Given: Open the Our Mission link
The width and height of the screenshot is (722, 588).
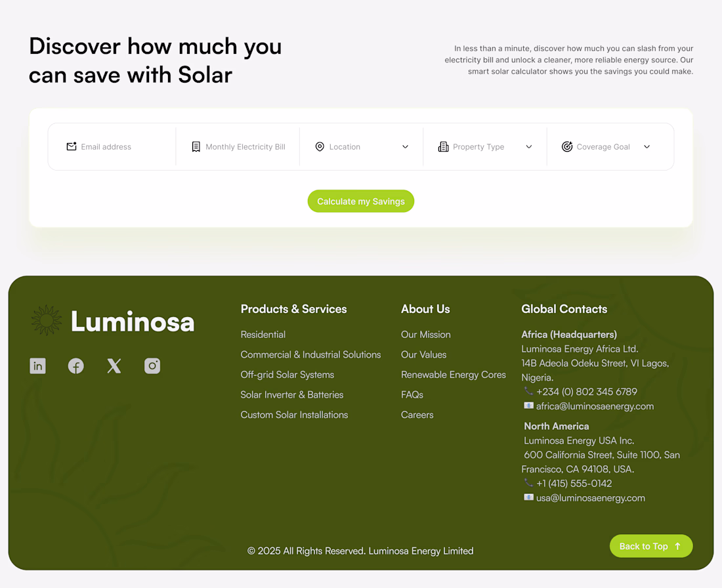Looking at the screenshot, I should (x=426, y=335).
